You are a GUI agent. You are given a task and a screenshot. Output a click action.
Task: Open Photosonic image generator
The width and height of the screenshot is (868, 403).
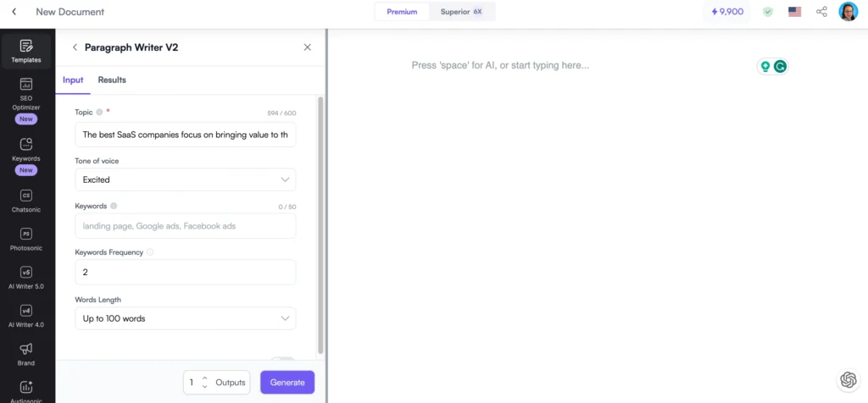[x=26, y=239]
